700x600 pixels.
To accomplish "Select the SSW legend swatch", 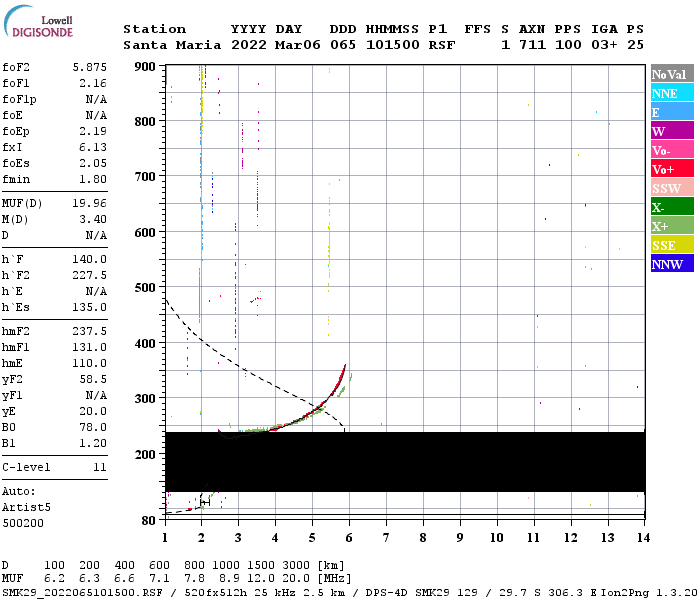I will click(672, 188).
